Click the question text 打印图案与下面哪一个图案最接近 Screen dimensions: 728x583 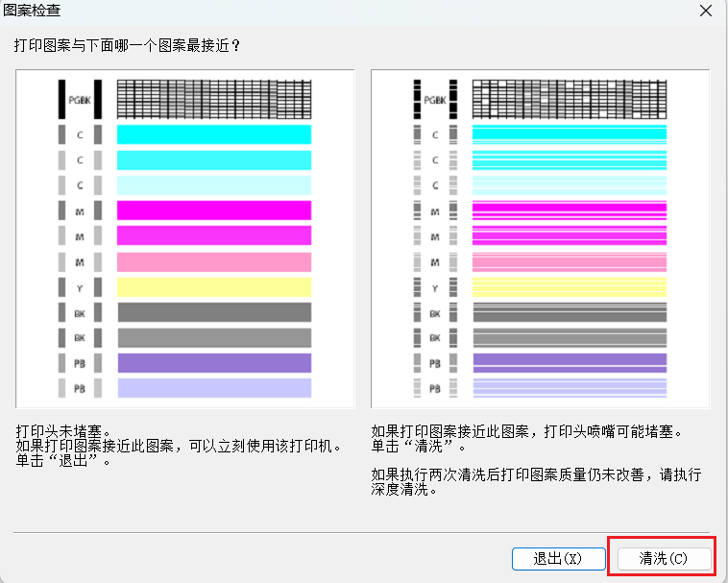pyautogui.click(x=127, y=46)
